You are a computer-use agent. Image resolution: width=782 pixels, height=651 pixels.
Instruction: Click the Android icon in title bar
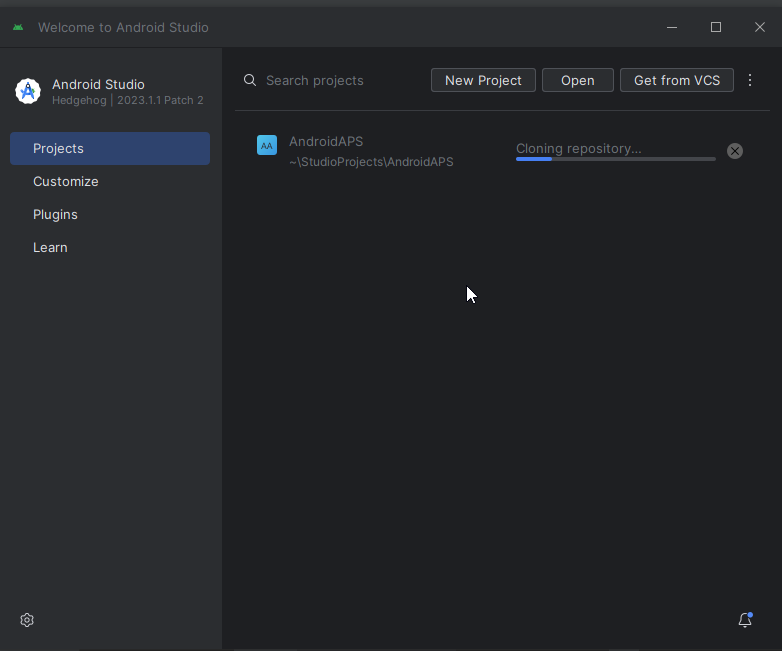[x=18, y=27]
